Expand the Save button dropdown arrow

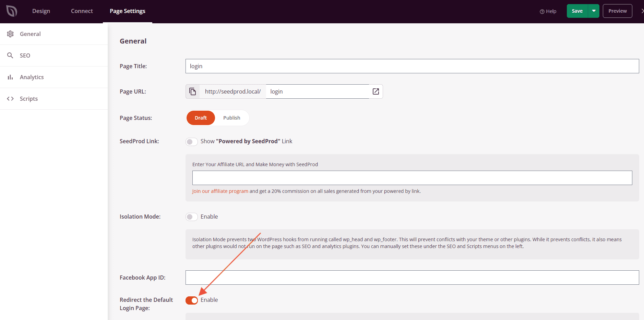pos(594,11)
